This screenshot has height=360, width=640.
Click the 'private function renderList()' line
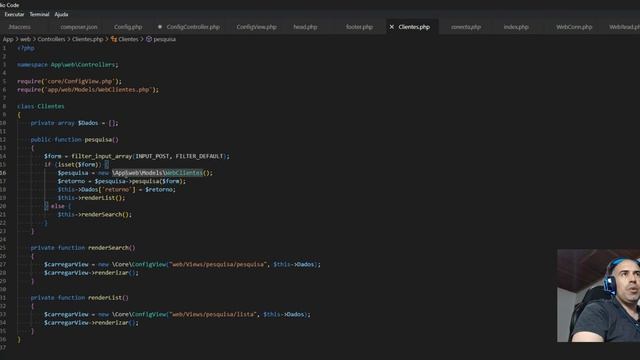pyautogui.click(x=80, y=298)
